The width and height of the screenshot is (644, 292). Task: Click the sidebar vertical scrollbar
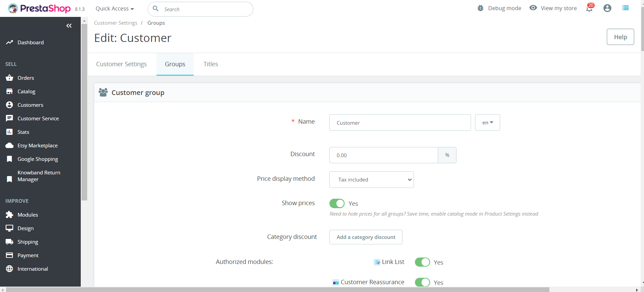(84, 112)
